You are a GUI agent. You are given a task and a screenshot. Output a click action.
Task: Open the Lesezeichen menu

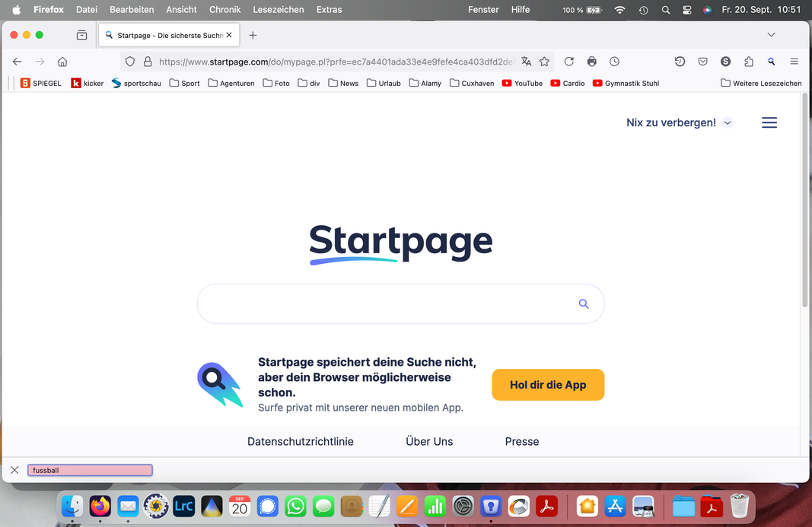click(278, 9)
